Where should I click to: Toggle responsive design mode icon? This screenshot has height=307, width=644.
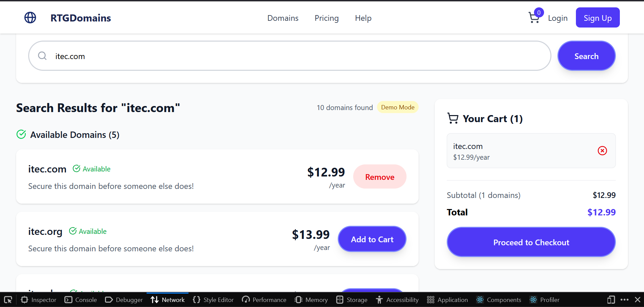[x=611, y=300]
